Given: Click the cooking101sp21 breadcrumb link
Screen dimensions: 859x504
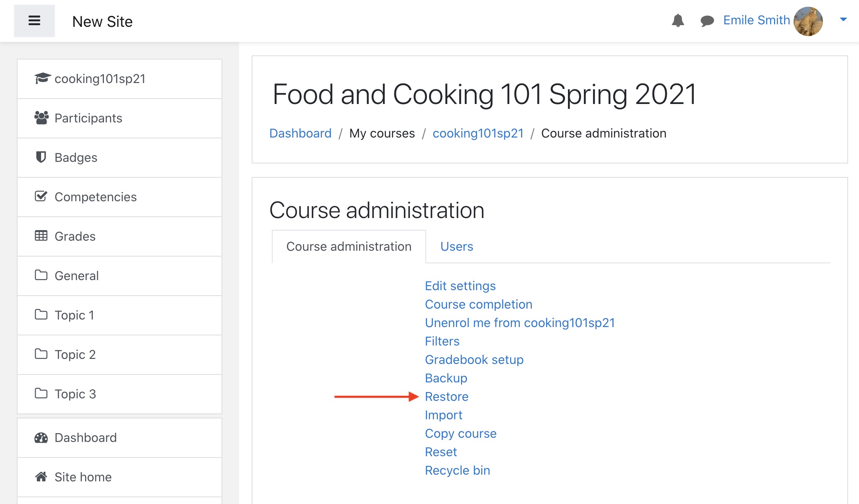Looking at the screenshot, I should (478, 133).
